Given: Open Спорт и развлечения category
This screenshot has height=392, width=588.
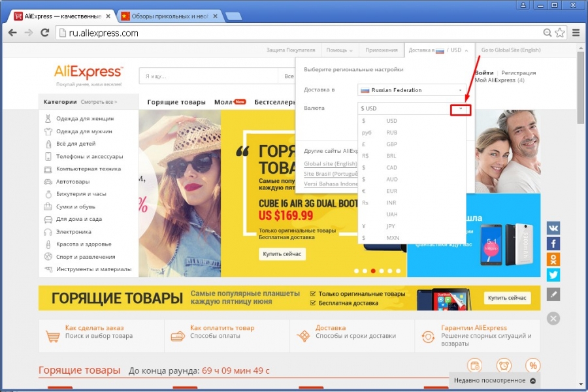Looking at the screenshot, I should (x=86, y=257).
